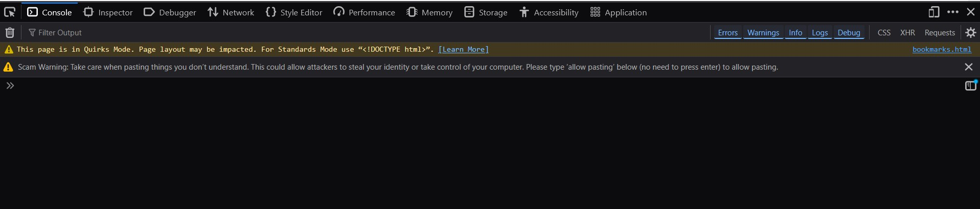This screenshot has width=980, height=209.
Task: Toggle the Debug filter
Action: click(x=849, y=33)
